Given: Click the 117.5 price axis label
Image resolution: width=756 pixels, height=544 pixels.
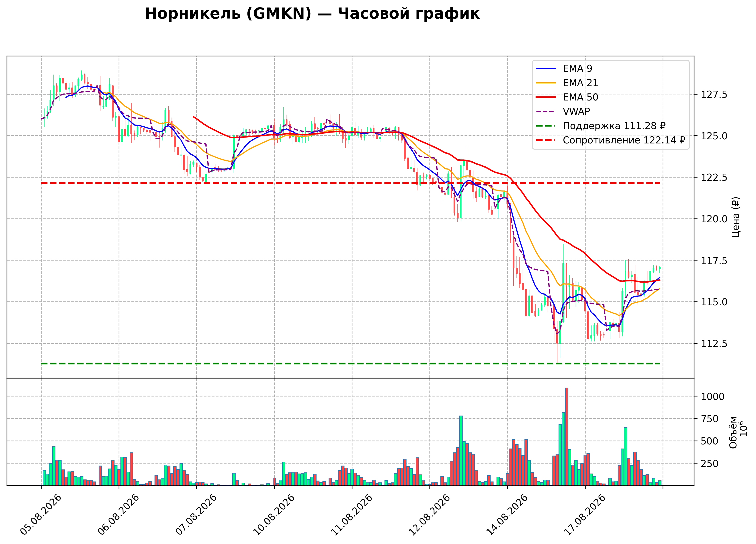Looking at the screenshot, I should pyautogui.click(x=714, y=261).
